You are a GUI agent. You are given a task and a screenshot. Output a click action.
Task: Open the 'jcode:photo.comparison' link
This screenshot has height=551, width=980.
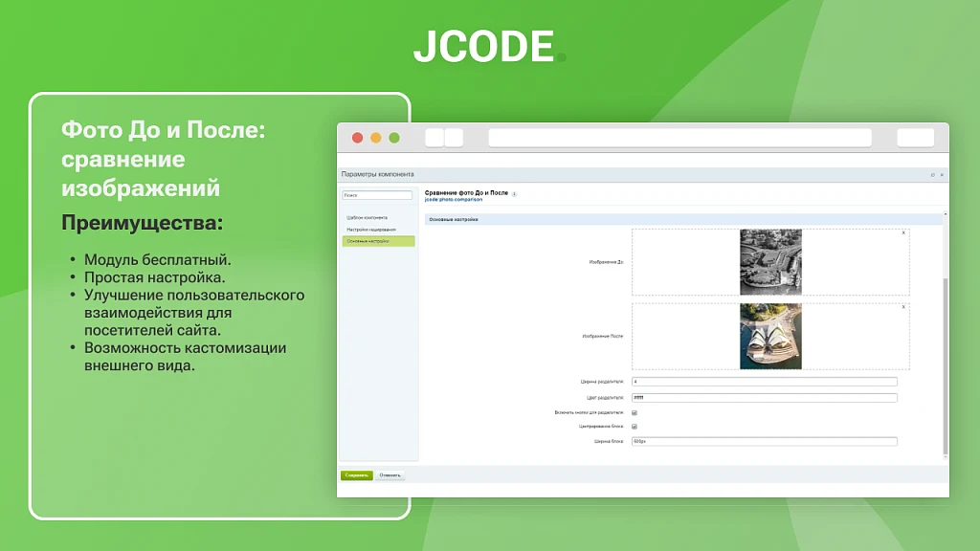[x=453, y=200]
